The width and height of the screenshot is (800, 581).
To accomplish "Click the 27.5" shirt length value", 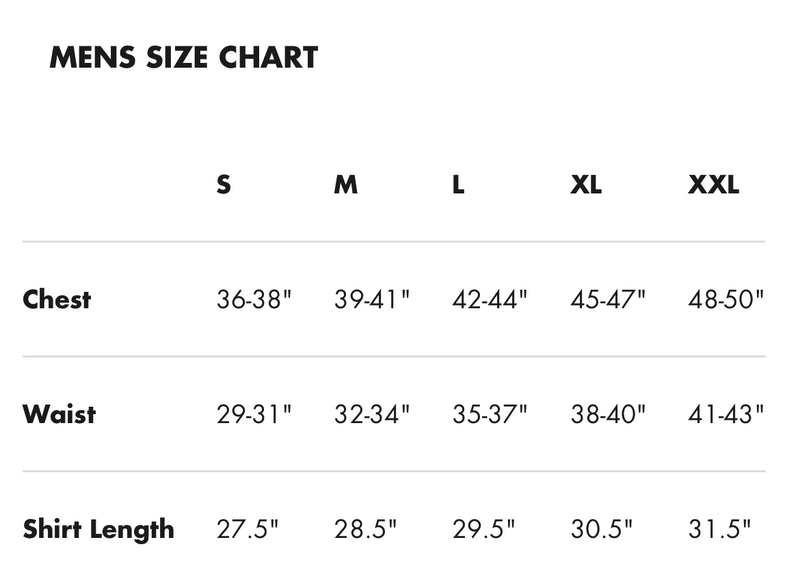I will coord(247,529).
